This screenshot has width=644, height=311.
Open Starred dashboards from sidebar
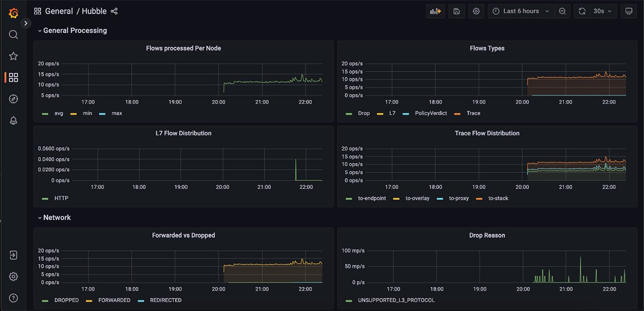coord(13,56)
